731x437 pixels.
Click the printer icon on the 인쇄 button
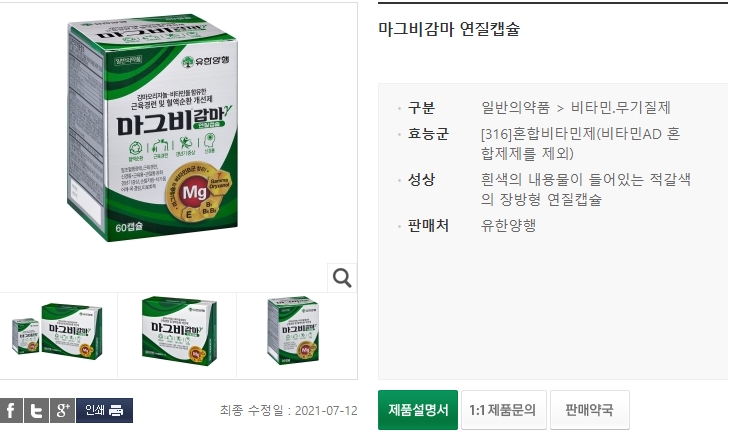pos(116,410)
